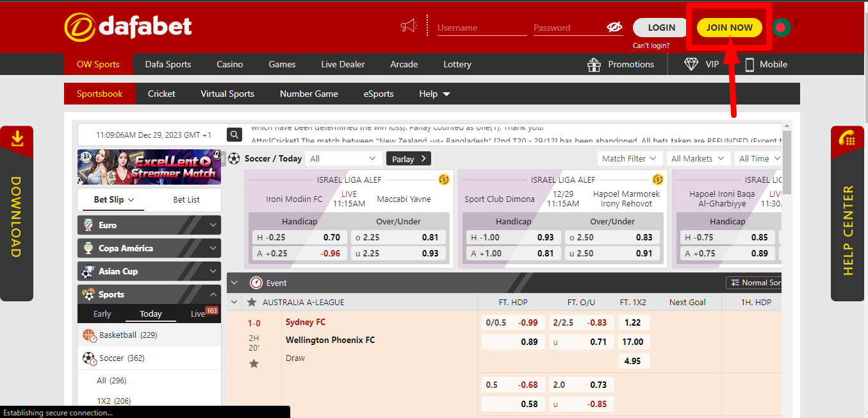Collapse the Sports section
Screen dimensions: 868x418
[x=213, y=294]
